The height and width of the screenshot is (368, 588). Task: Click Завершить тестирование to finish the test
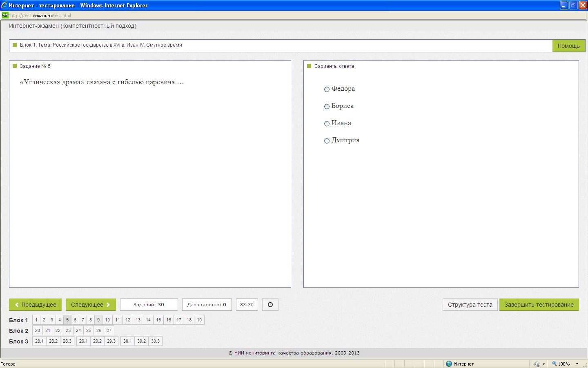(539, 305)
